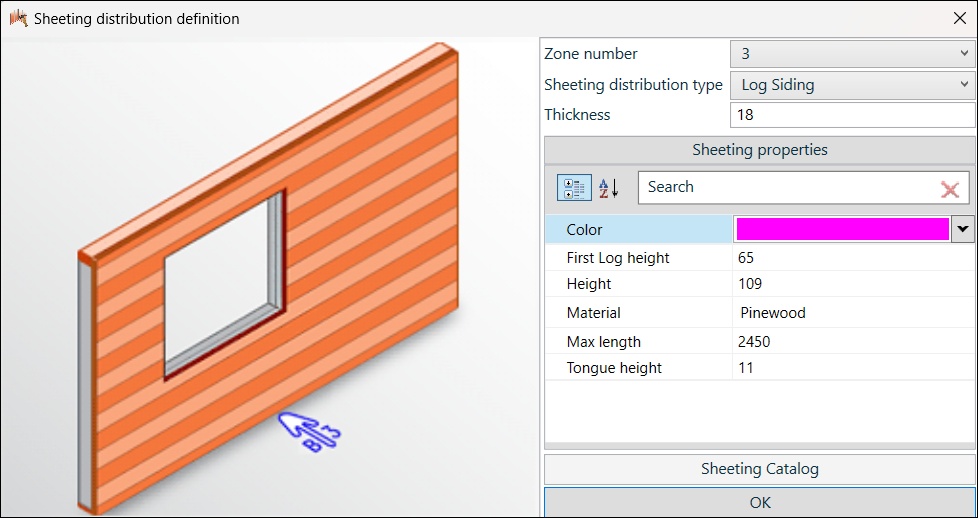Click the Sheeting properties header
The image size is (978, 518).
(x=759, y=150)
